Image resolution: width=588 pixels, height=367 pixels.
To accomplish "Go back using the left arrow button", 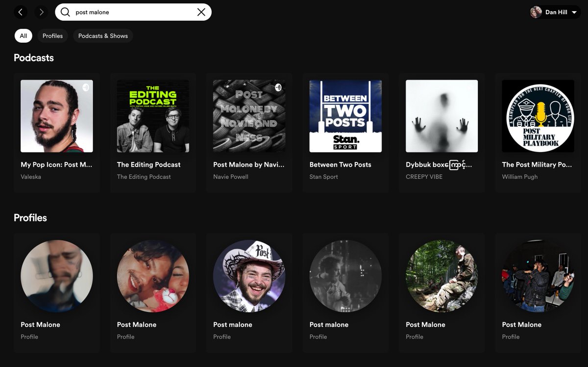I will pos(21,12).
